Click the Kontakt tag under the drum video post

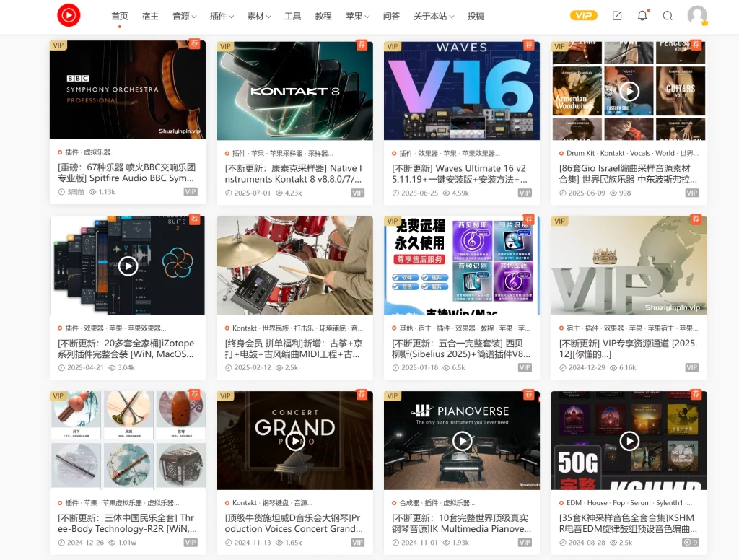tap(244, 328)
